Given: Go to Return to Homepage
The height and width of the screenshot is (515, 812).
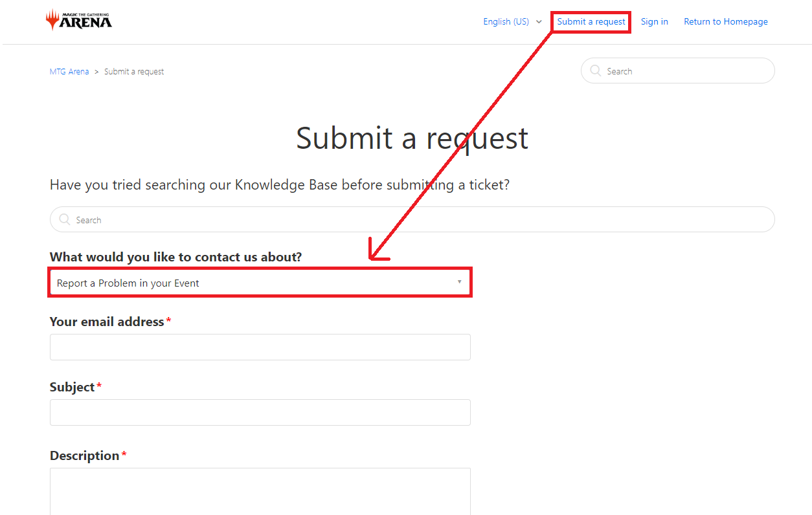Looking at the screenshot, I should [x=725, y=21].
